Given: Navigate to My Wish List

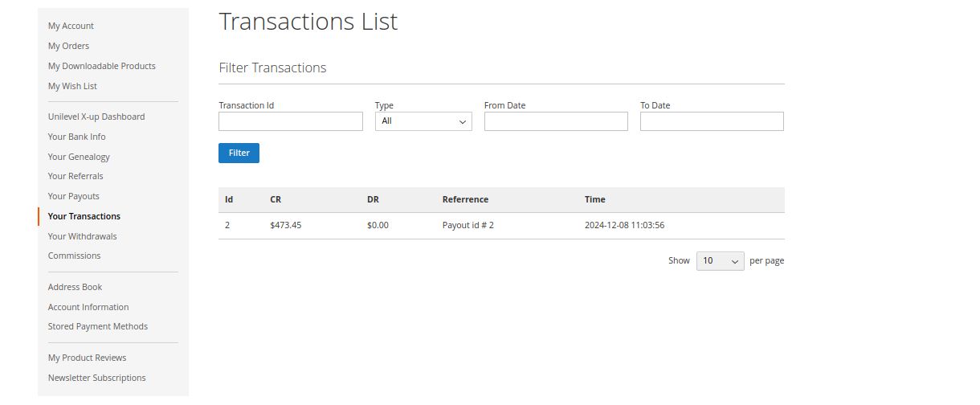Looking at the screenshot, I should 72,86.
